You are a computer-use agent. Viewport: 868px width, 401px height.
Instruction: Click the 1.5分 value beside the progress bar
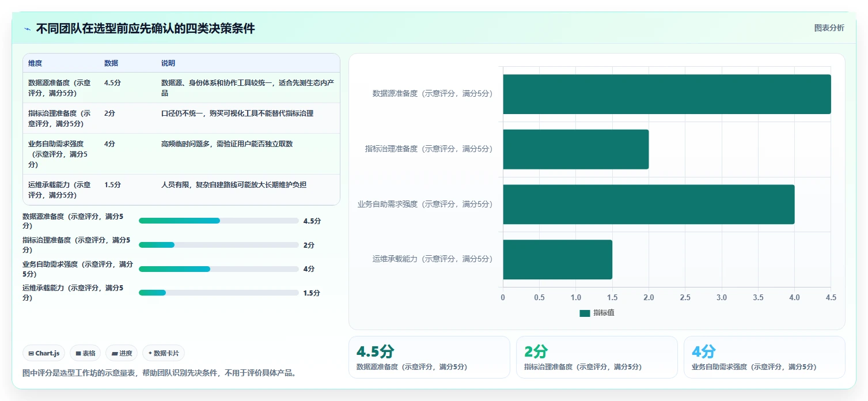coord(312,293)
